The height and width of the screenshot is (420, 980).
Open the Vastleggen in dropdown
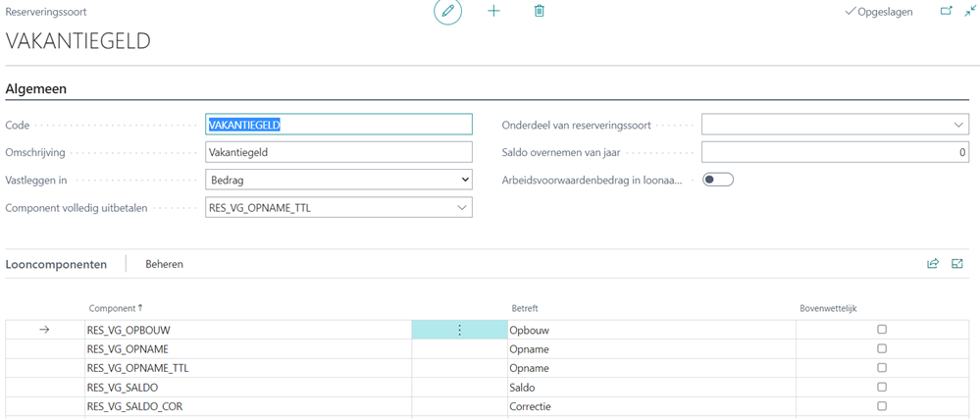(x=338, y=180)
